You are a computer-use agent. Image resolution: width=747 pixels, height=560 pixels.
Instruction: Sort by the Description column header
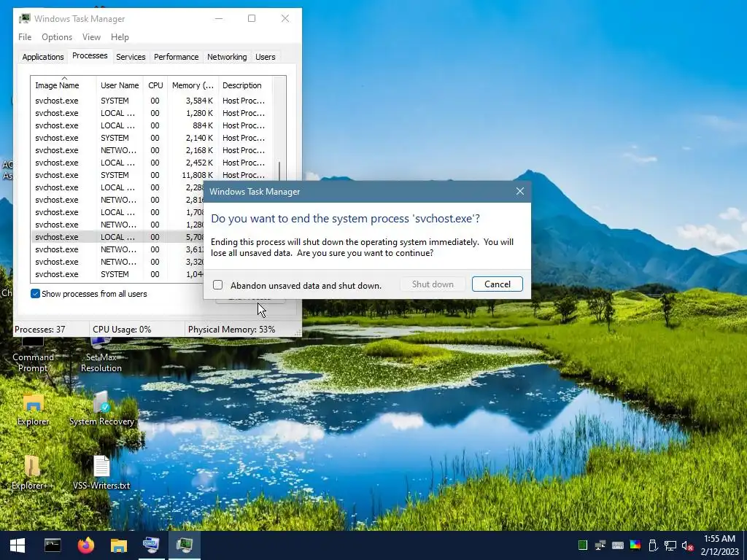pyautogui.click(x=245, y=85)
